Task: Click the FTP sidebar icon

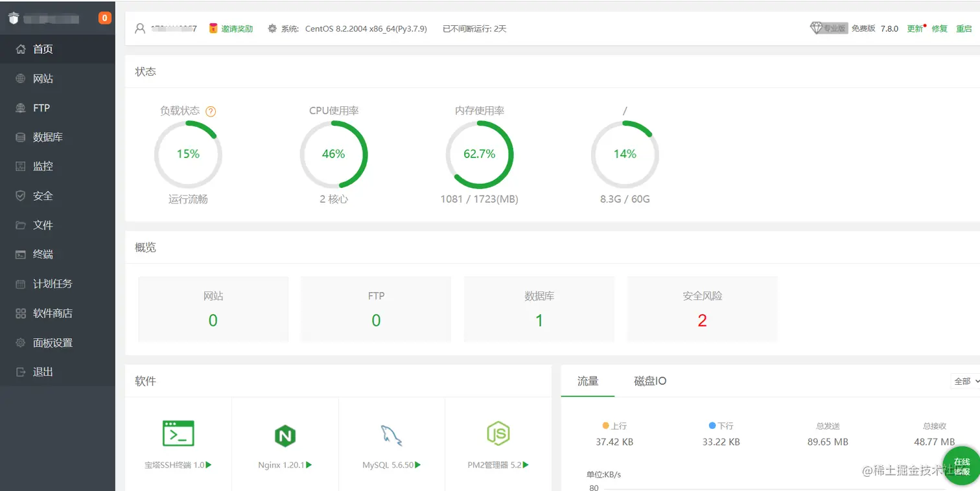Action: coord(21,108)
